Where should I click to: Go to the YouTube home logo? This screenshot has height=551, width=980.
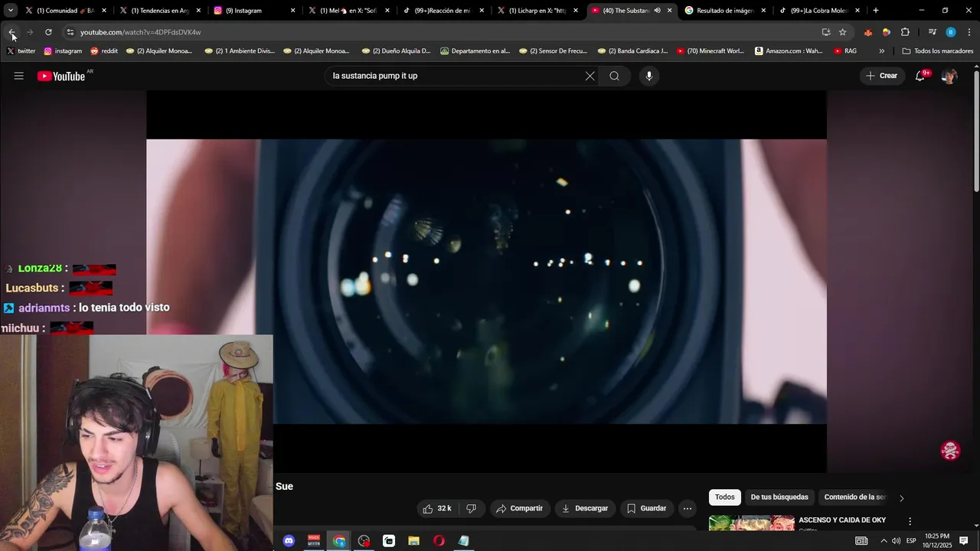click(x=61, y=76)
